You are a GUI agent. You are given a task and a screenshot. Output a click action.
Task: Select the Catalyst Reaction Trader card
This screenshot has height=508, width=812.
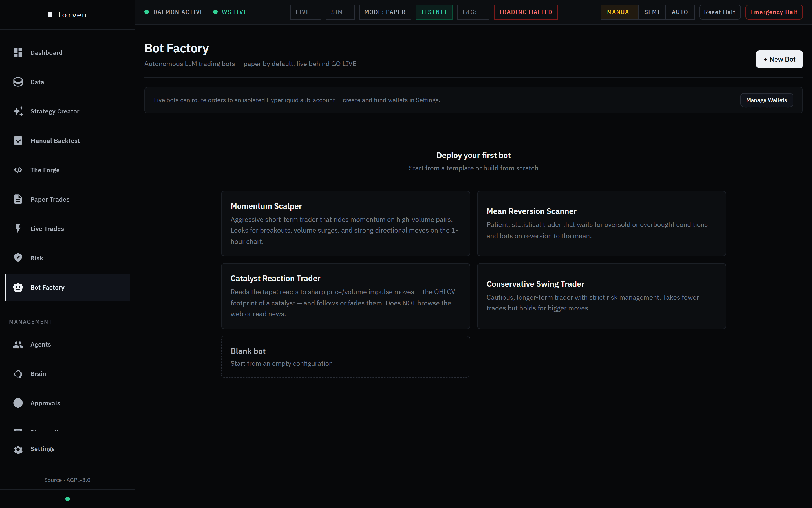(345, 296)
